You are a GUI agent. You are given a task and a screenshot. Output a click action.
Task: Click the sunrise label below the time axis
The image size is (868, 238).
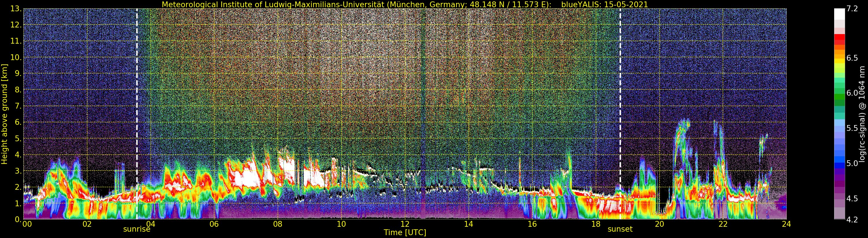(x=137, y=229)
